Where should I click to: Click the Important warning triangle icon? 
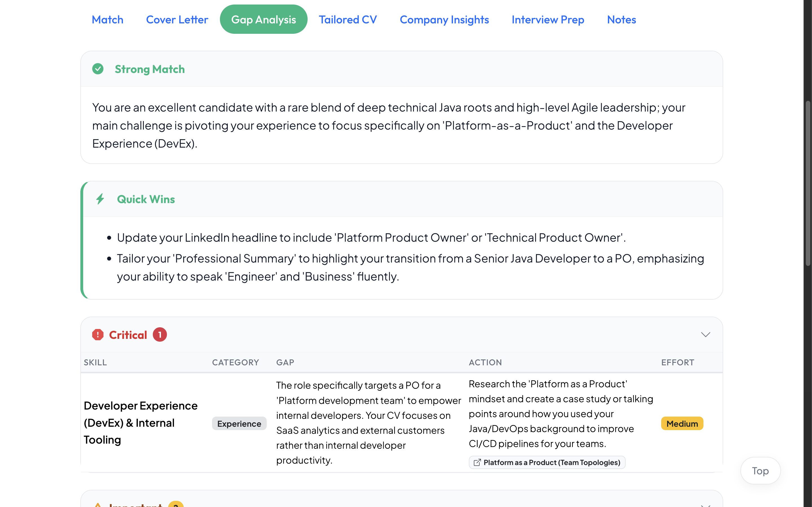click(98, 505)
